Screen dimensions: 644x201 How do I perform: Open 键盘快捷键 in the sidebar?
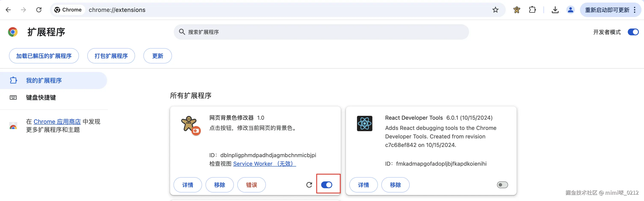tap(53, 98)
